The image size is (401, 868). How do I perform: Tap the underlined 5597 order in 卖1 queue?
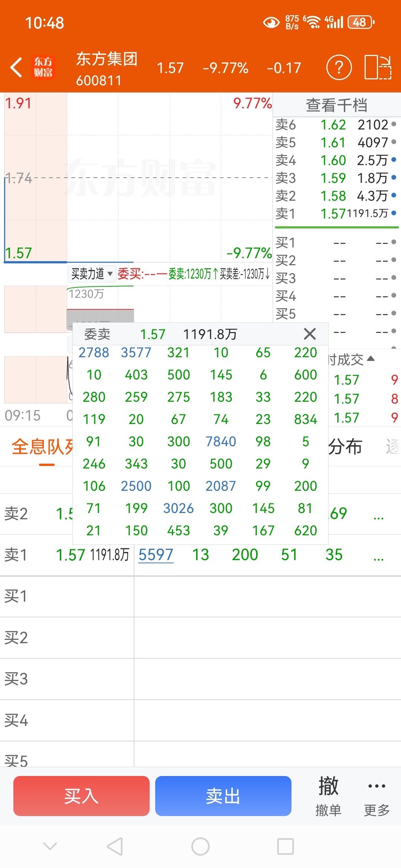(x=156, y=555)
